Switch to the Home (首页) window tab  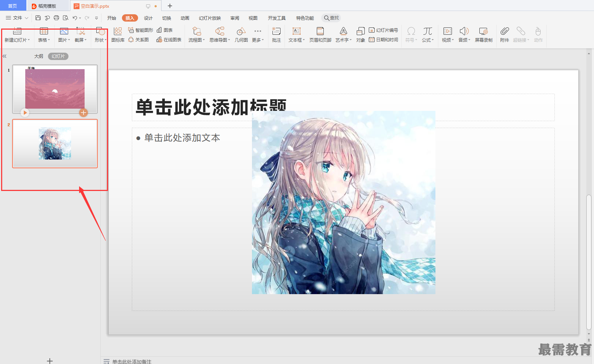click(13, 6)
